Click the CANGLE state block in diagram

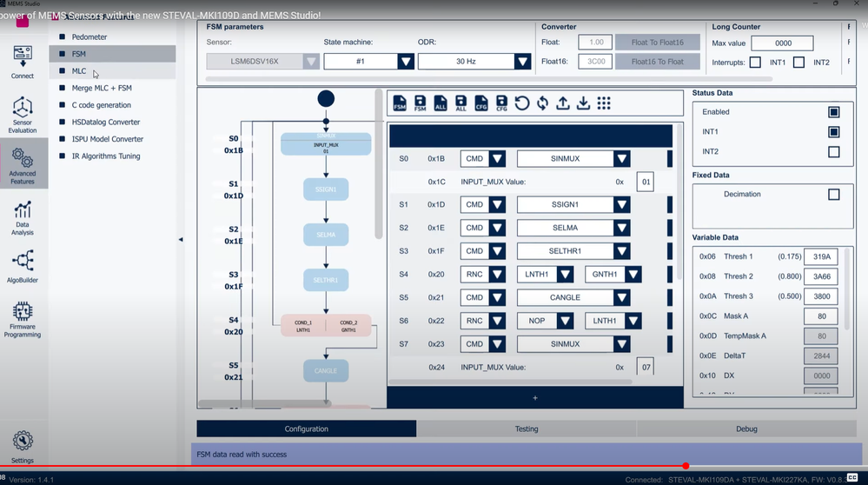(x=326, y=371)
